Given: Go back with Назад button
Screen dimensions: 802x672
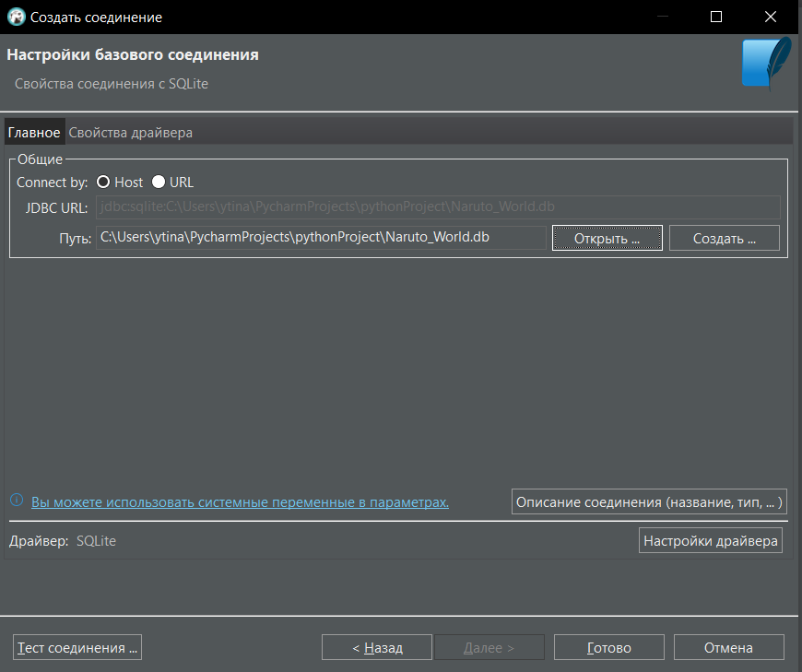Looking at the screenshot, I should 377,647.
